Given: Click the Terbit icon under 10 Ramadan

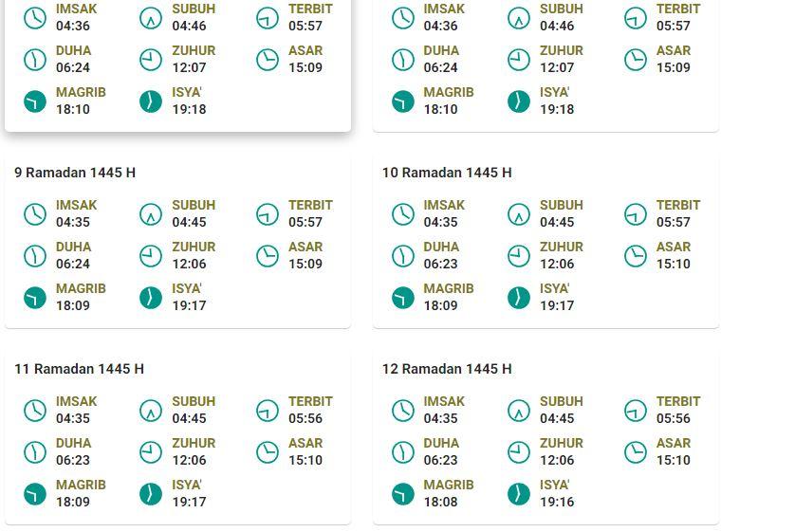Looking at the screenshot, I should click(636, 214).
